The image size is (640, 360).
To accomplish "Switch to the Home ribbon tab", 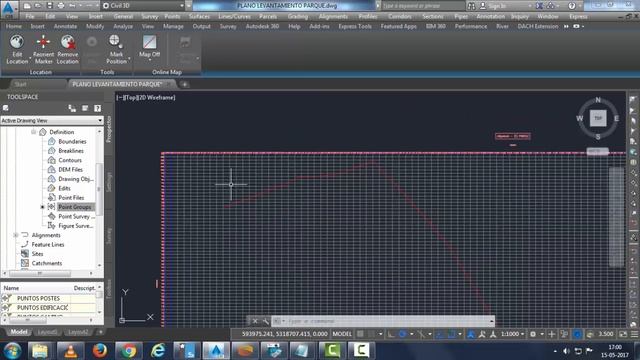I will pyautogui.click(x=13, y=26).
